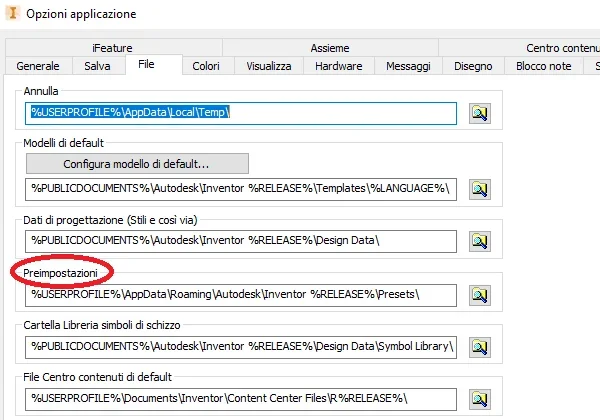The image size is (600, 420).
Task: Browse for the Annulla folder path
Action: coord(480,113)
